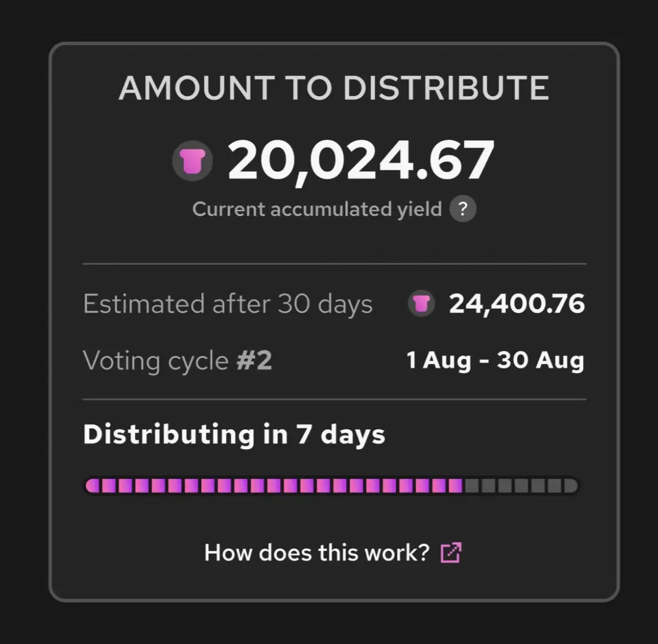
Task: Click the "1 Aug - 30 Aug" date range
Action: pos(496,361)
